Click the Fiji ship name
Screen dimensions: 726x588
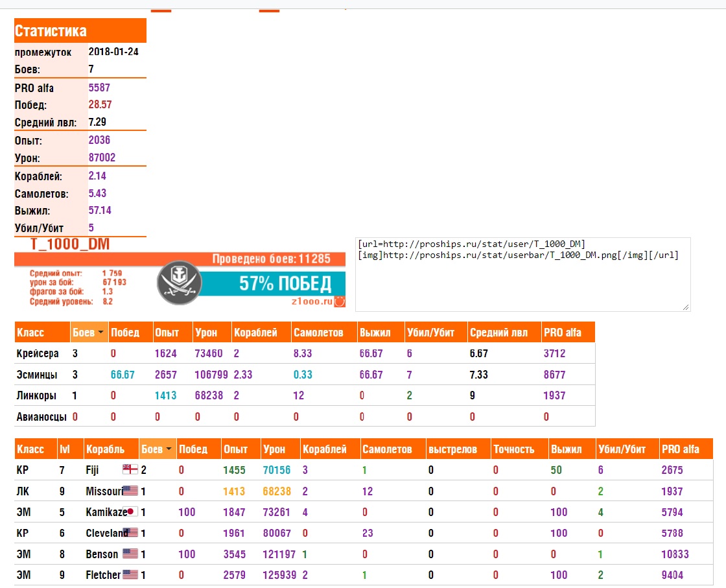(92, 470)
